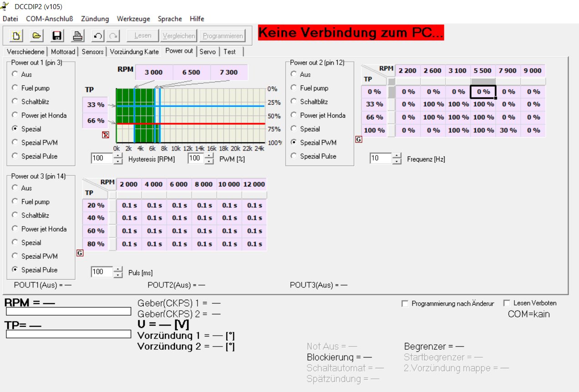Select Fuel pump for Power out 1
This screenshot has width=579, height=392.
(15, 88)
